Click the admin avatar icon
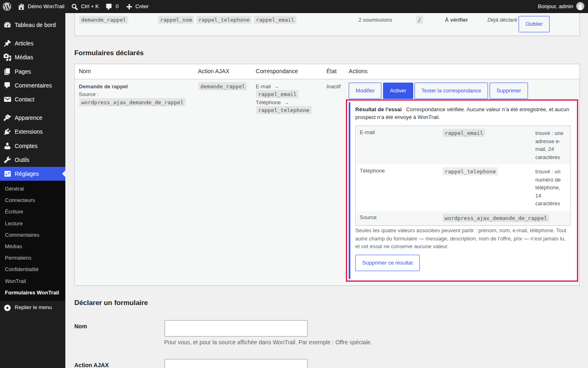The width and height of the screenshot is (588, 368). pos(580,6)
